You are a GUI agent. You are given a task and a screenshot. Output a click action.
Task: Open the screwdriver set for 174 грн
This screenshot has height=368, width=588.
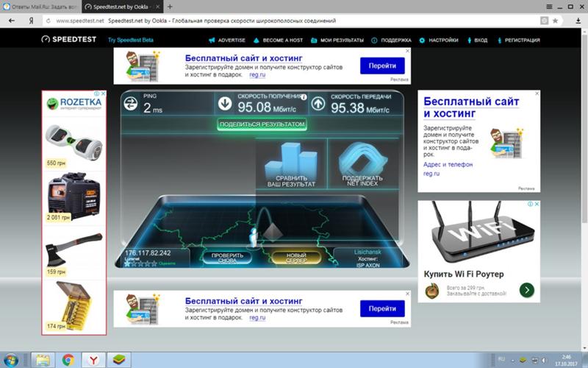click(x=74, y=306)
